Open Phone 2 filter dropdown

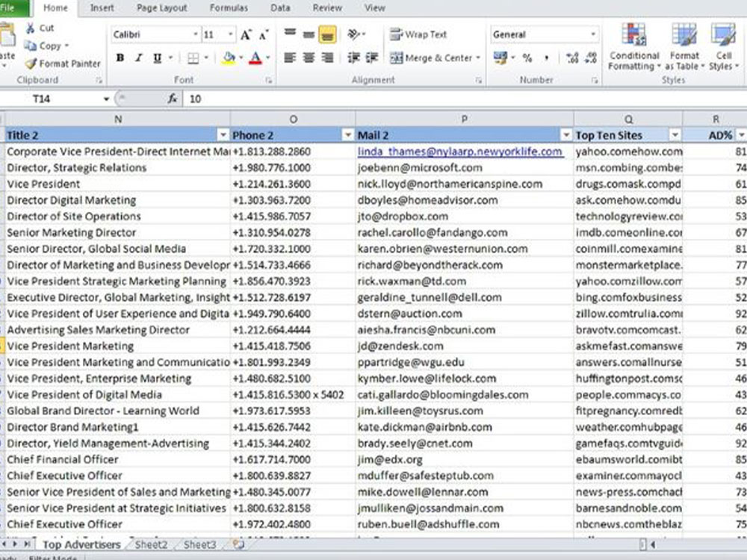pyautogui.click(x=348, y=135)
